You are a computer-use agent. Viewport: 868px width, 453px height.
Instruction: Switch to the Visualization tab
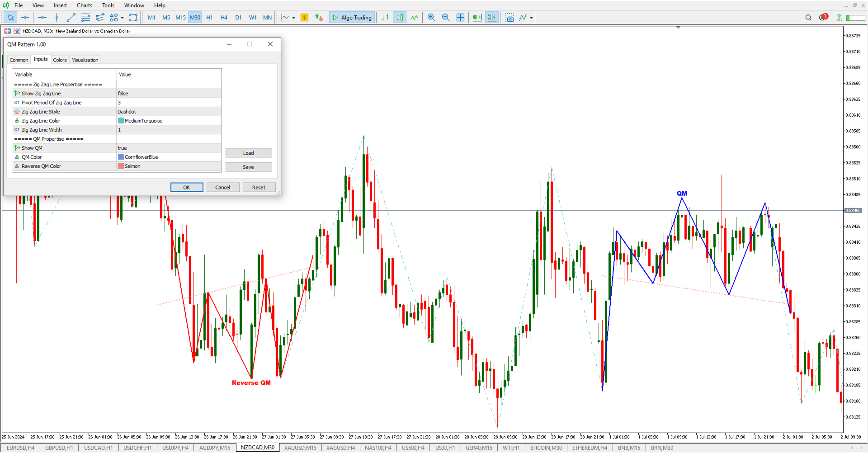click(x=85, y=60)
